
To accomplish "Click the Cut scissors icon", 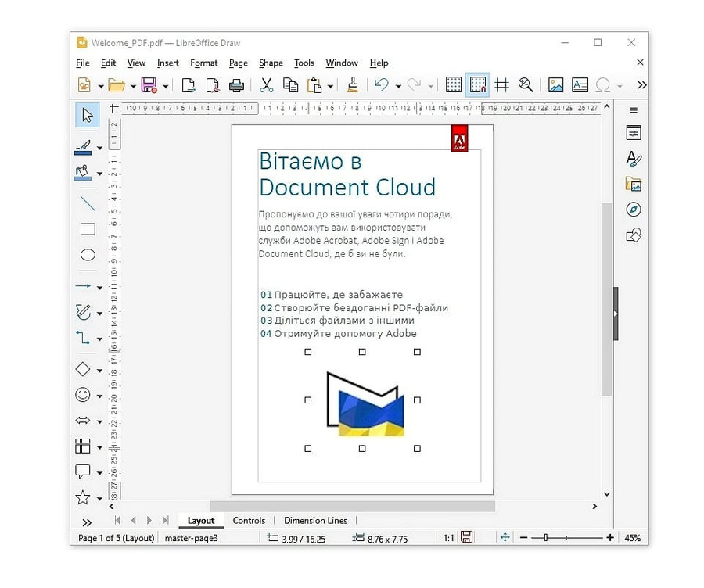I will [267, 84].
